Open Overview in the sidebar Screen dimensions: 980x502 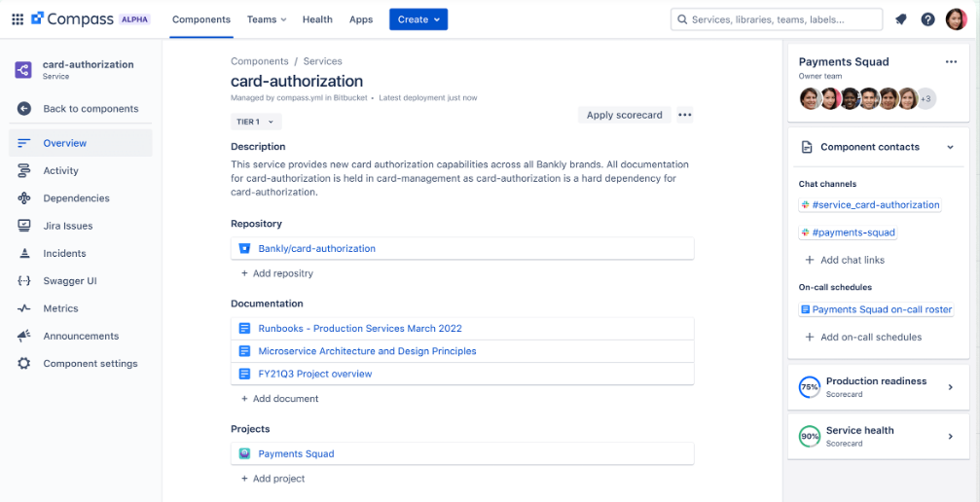point(81,143)
